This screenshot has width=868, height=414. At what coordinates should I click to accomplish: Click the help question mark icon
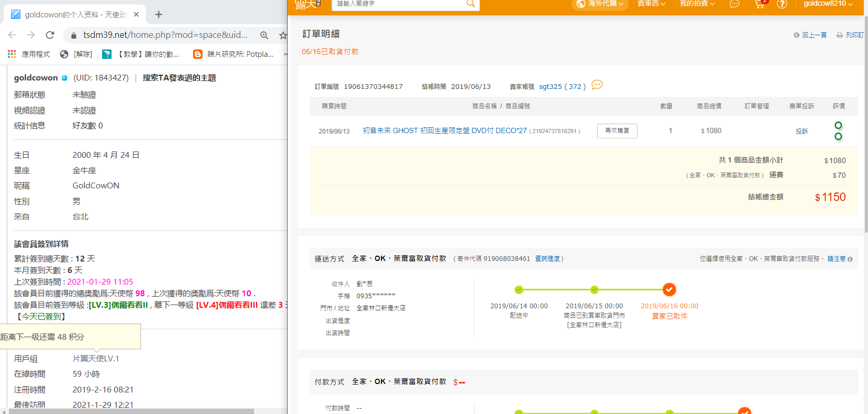pos(782,4)
